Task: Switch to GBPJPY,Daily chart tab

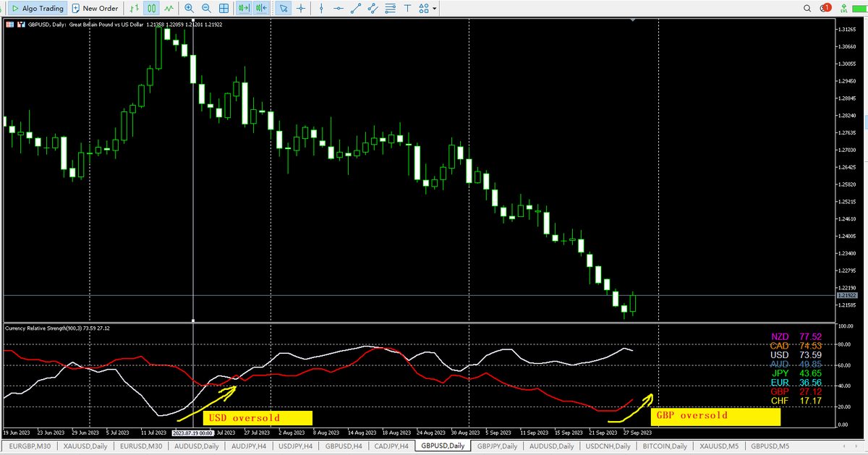Action: 497,446
